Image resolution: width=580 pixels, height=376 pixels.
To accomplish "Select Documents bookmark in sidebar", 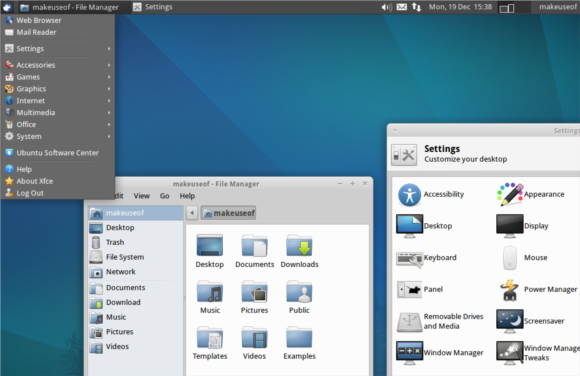I will [136, 288].
